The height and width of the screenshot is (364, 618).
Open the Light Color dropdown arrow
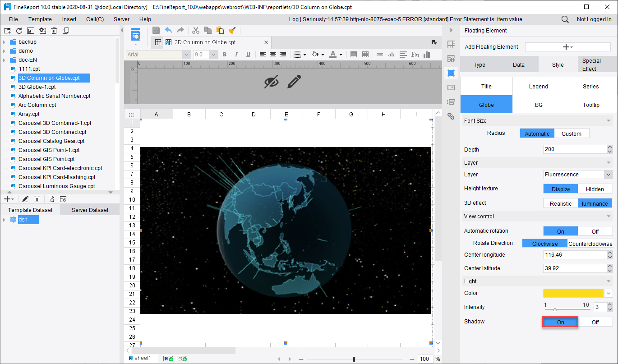(608, 293)
